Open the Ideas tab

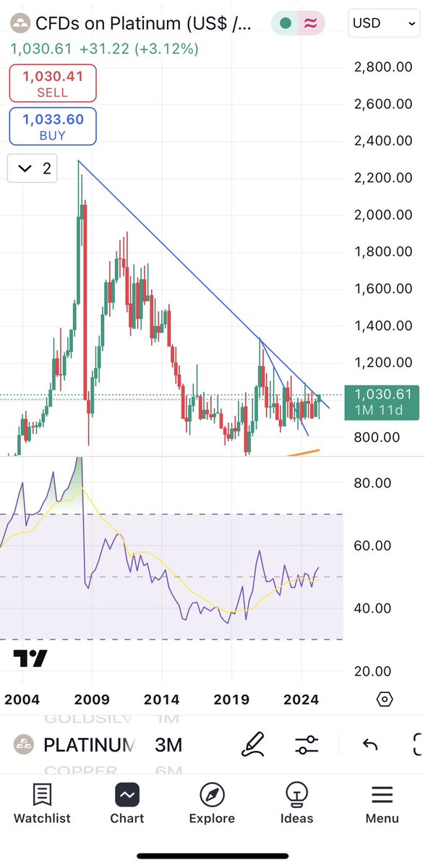[297, 804]
